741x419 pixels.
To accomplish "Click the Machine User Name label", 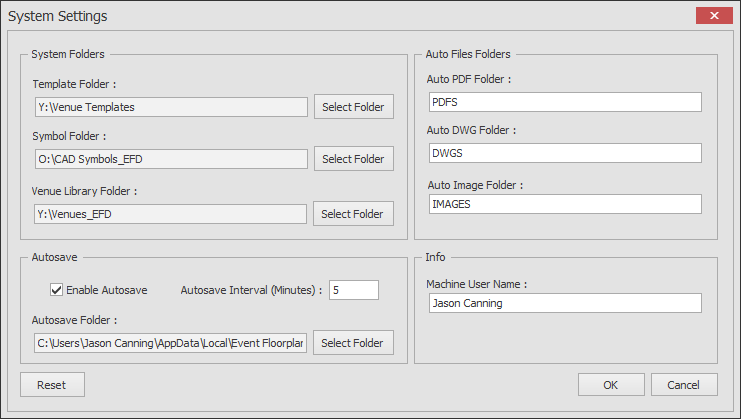I will coord(476,284).
